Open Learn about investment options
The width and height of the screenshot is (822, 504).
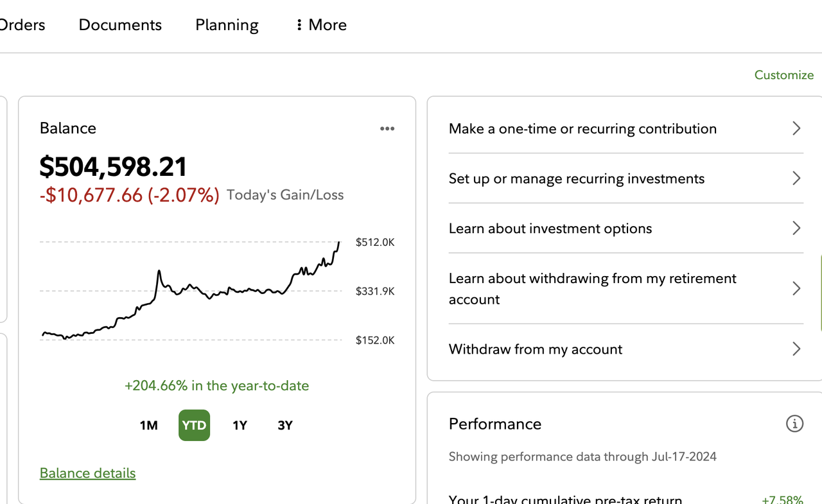coord(626,229)
